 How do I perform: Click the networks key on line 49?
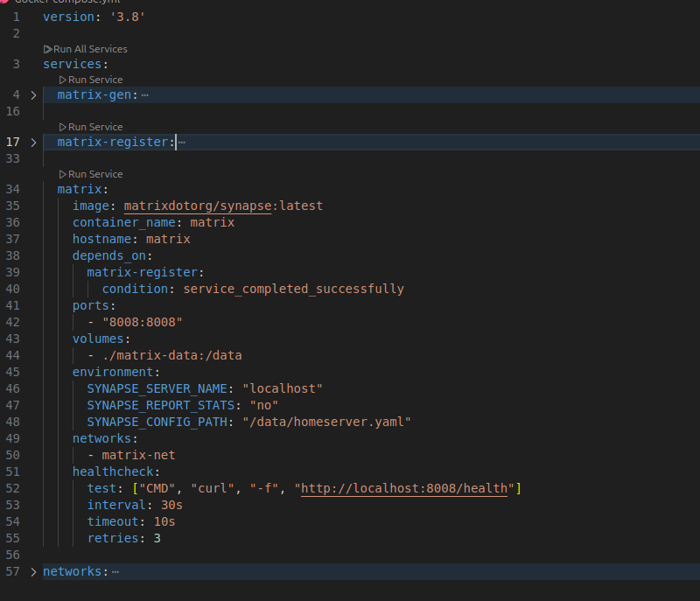[x=101, y=438]
